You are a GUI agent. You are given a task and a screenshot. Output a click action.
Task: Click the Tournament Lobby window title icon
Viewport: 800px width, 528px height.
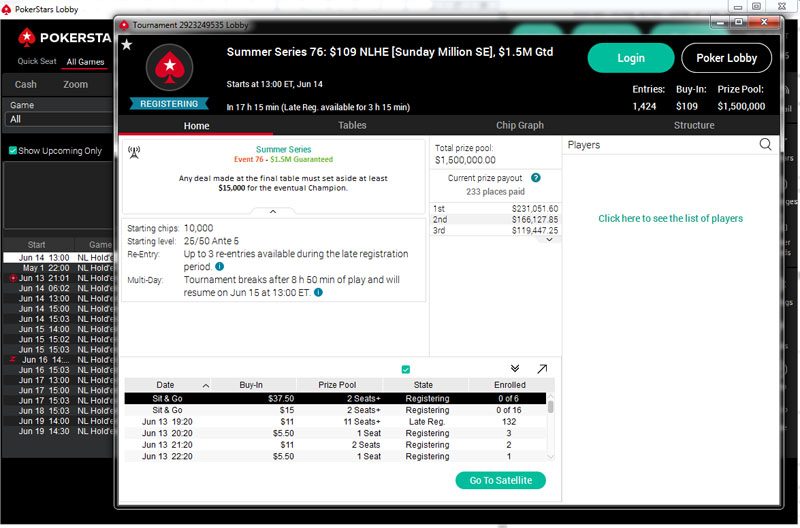coord(124,25)
